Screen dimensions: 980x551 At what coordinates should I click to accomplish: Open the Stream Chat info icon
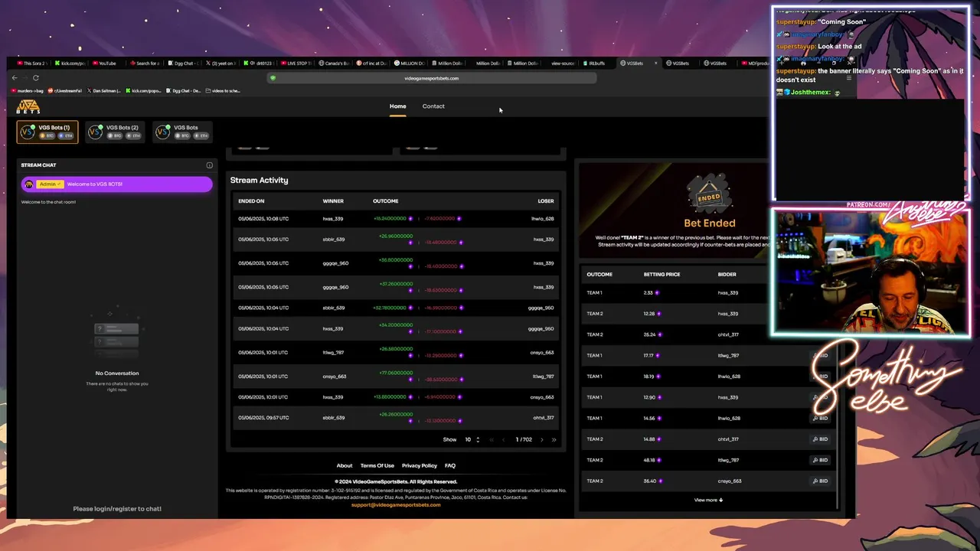tap(209, 165)
